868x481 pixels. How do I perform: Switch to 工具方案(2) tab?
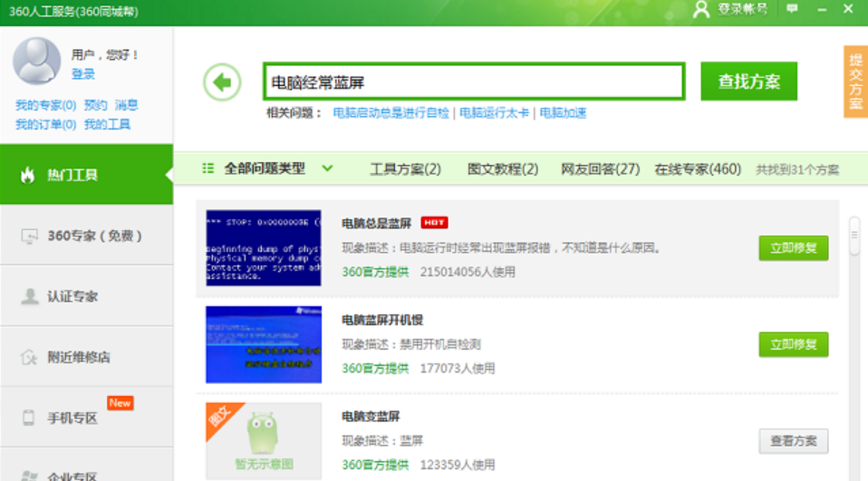(x=405, y=169)
